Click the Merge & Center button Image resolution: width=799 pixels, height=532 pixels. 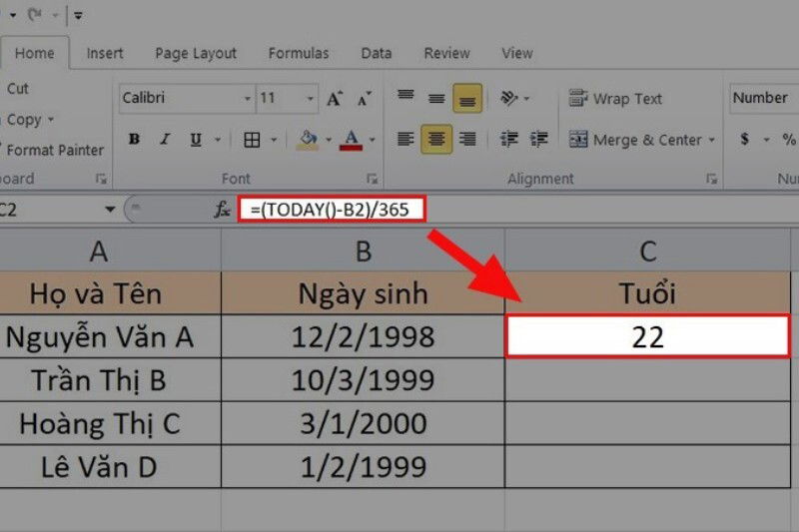(x=642, y=140)
